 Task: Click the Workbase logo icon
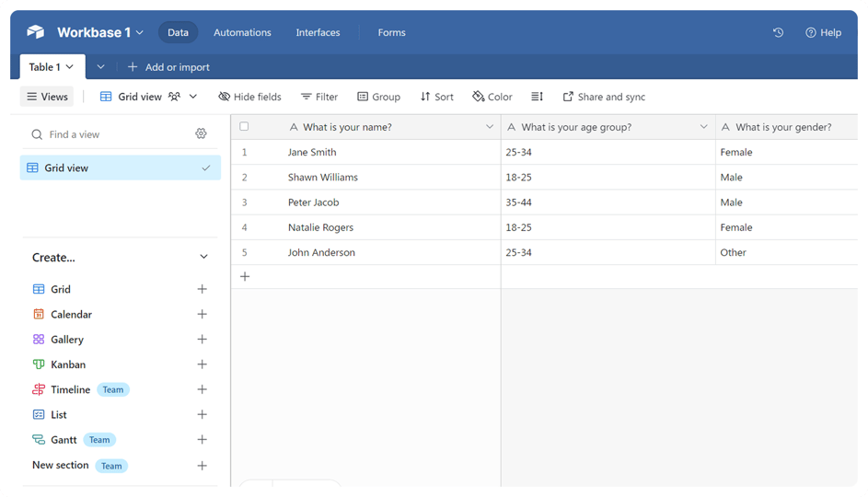[36, 32]
